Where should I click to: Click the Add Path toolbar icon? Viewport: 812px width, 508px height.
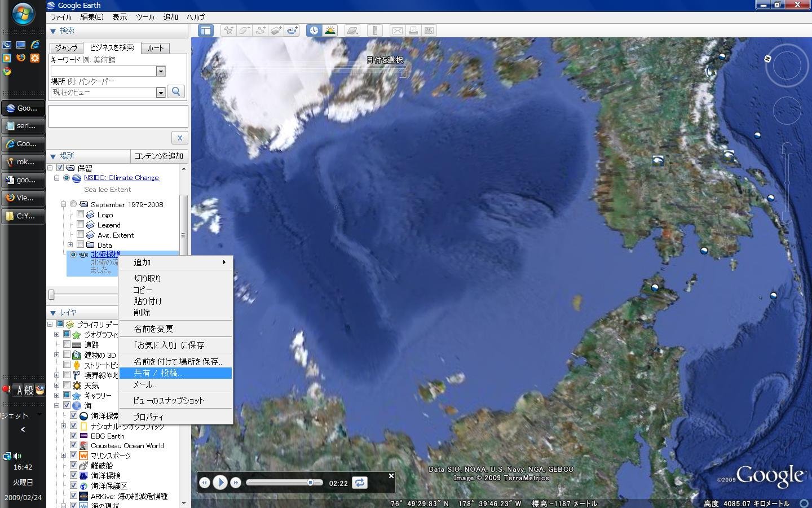coord(260,30)
